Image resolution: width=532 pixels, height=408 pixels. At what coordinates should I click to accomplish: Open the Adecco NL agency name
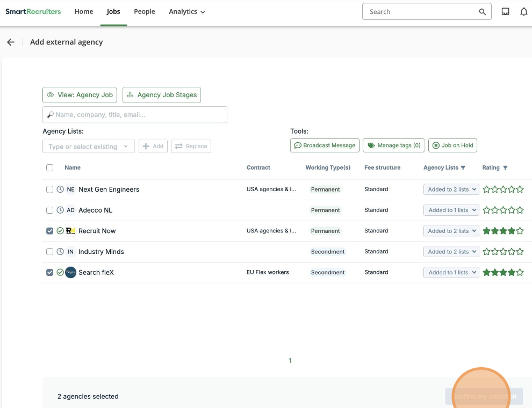coord(95,210)
